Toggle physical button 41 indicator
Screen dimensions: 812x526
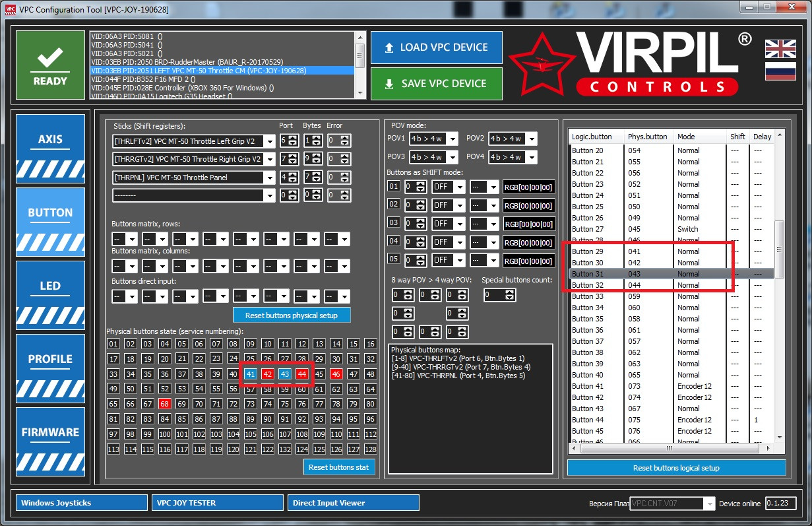[x=251, y=374]
